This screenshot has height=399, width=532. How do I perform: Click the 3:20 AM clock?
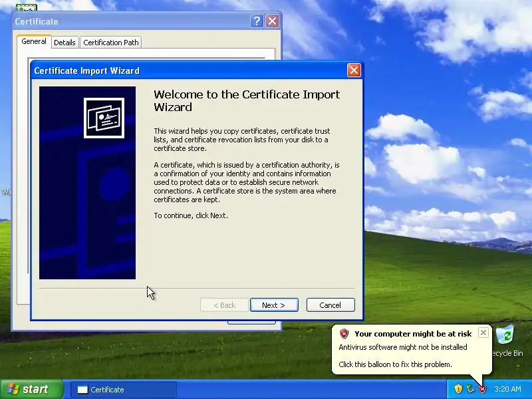tap(507, 389)
